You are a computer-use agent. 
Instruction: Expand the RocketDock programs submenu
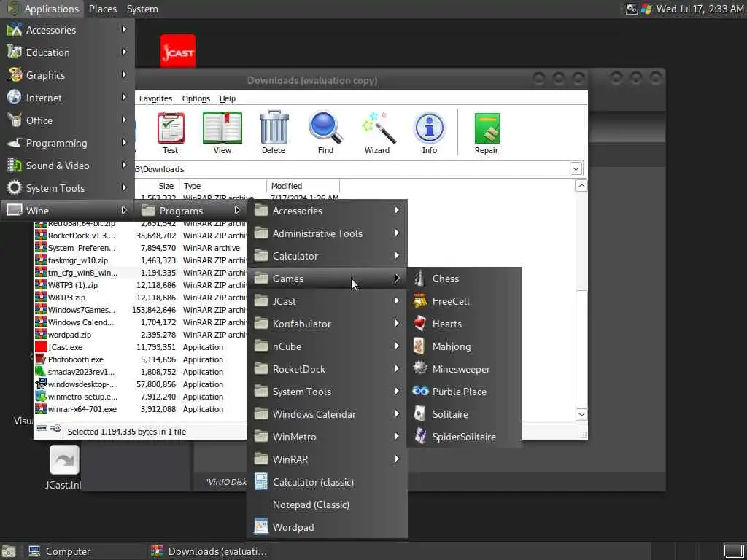tap(327, 369)
